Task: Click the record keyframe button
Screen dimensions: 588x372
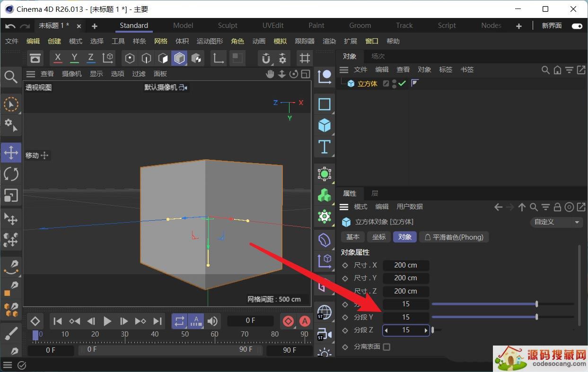Action: [x=288, y=321]
